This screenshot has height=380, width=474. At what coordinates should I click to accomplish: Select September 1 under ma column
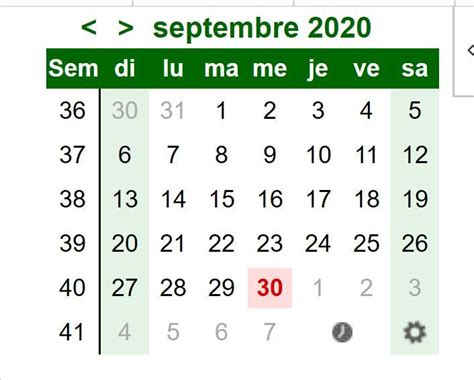click(221, 110)
